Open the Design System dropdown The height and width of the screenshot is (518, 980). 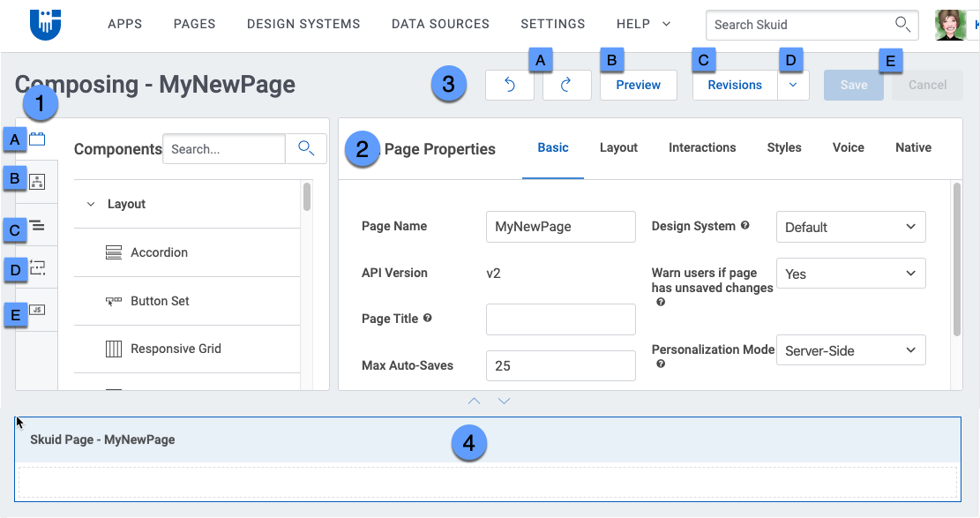(850, 227)
